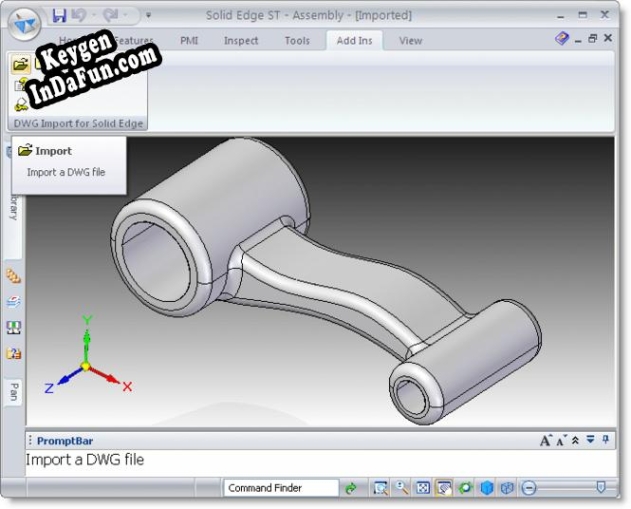Image resolution: width=631 pixels, height=509 pixels.
Task: Open Solid Edge help book icon
Action: [561, 39]
